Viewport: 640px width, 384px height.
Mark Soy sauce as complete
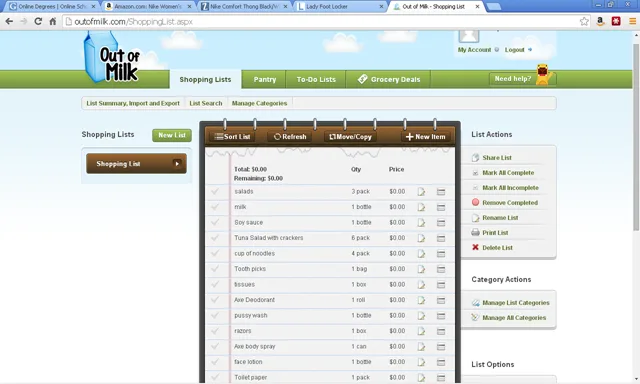(x=215, y=222)
